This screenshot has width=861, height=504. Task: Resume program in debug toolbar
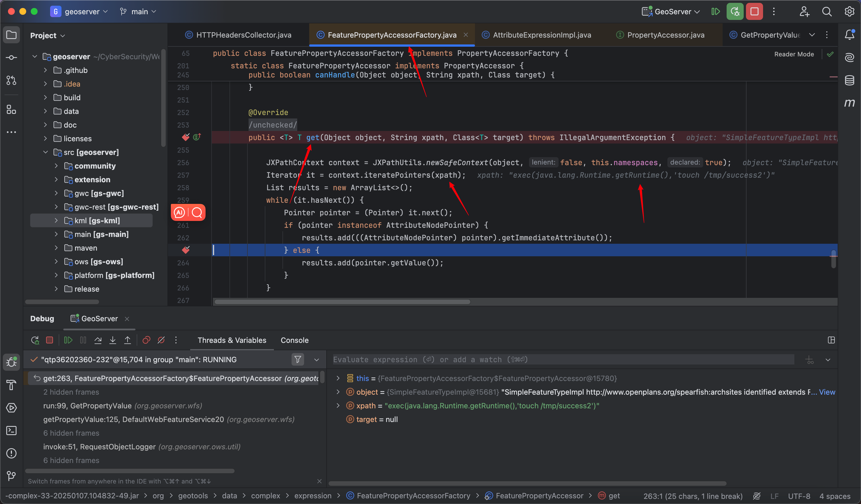pyautogui.click(x=68, y=340)
